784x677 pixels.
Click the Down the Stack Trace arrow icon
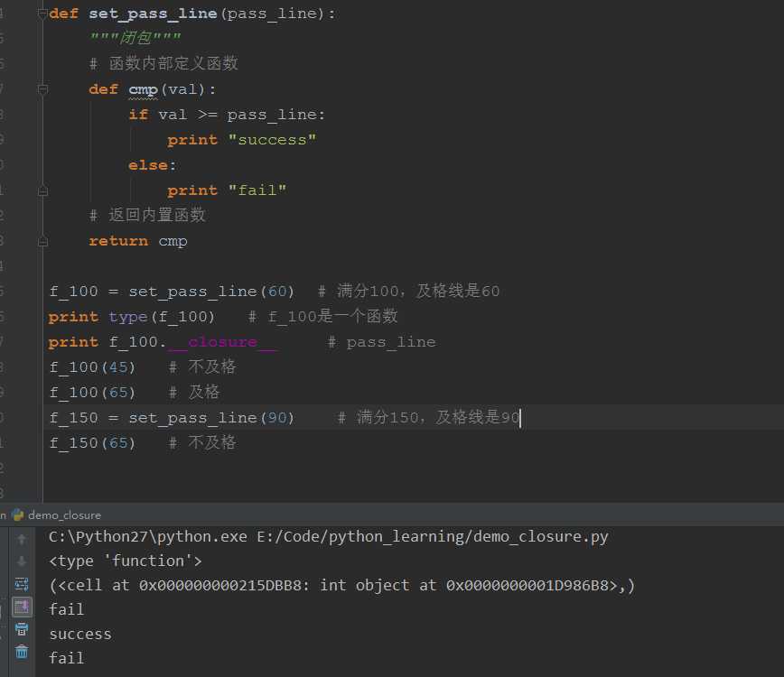[x=22, y=561]
